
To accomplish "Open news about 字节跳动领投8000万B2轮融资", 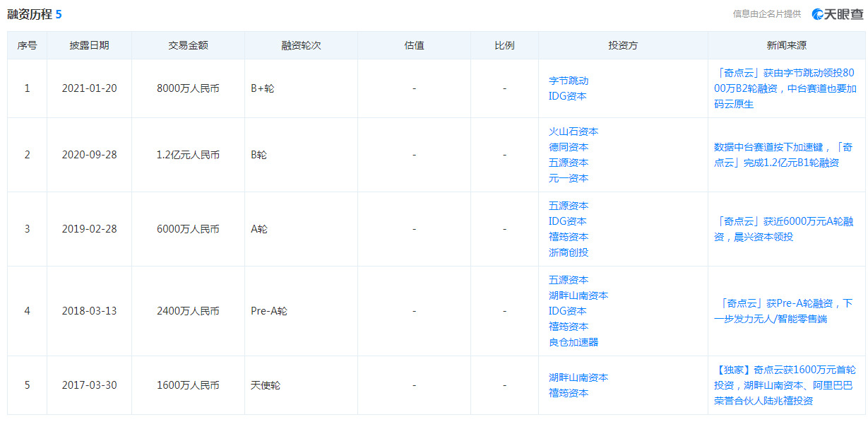I will tap(785, 88).
